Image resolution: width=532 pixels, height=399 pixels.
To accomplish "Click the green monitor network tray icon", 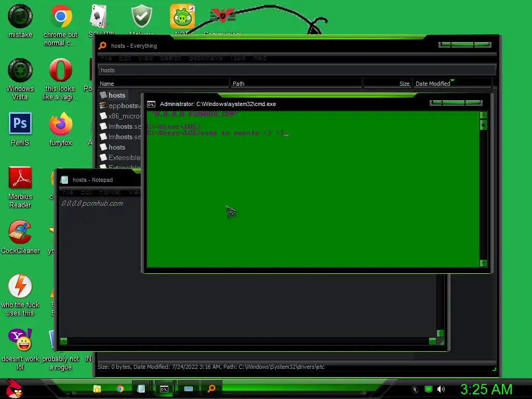I will (x=429, y=389).
